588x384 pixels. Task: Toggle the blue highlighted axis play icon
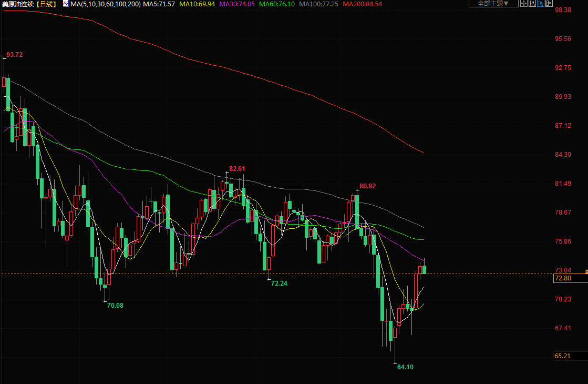pos(541,4)
